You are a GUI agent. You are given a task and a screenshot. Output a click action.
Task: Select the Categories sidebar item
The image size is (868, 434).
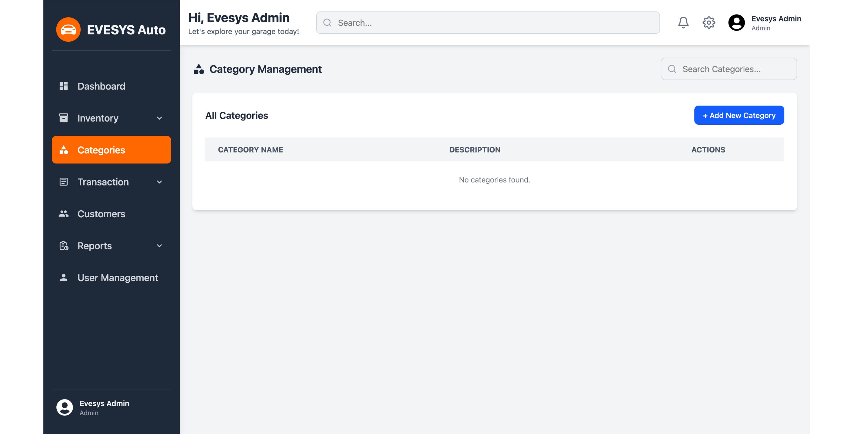click(x=111, y=150)
